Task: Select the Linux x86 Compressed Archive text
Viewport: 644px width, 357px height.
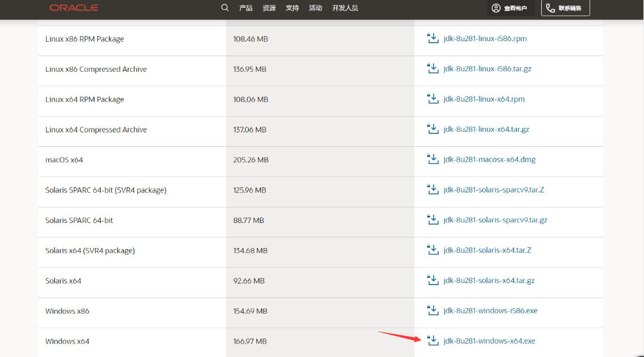Action: point(96,69)
